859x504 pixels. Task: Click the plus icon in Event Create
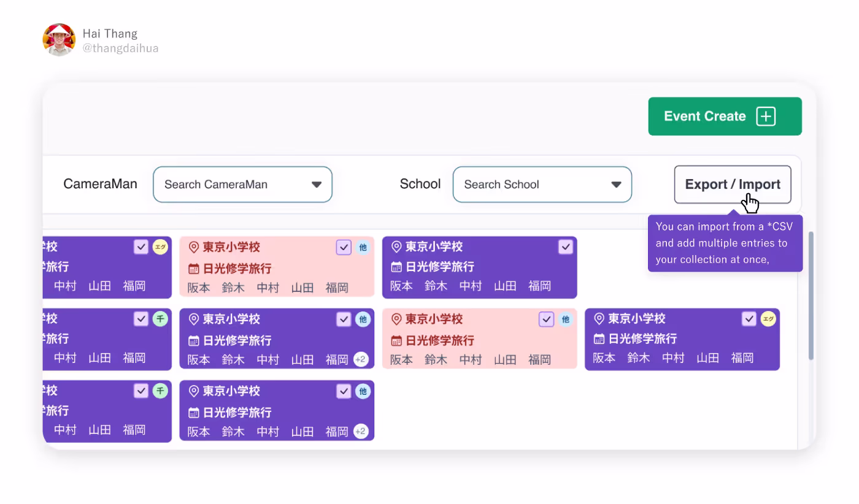[766, 116]
